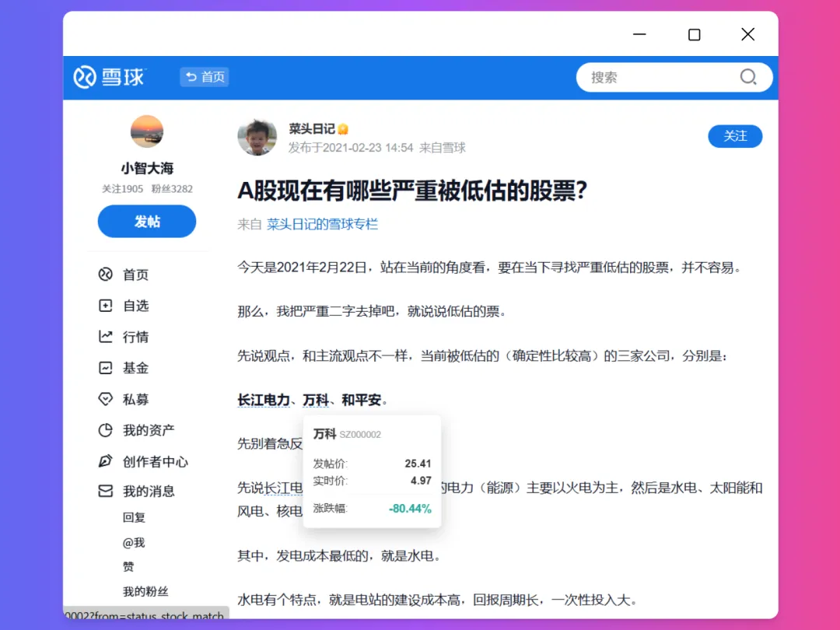The image size is (840, 630).
Task: Click the 发帖 post button
Action: pos(147,221)
